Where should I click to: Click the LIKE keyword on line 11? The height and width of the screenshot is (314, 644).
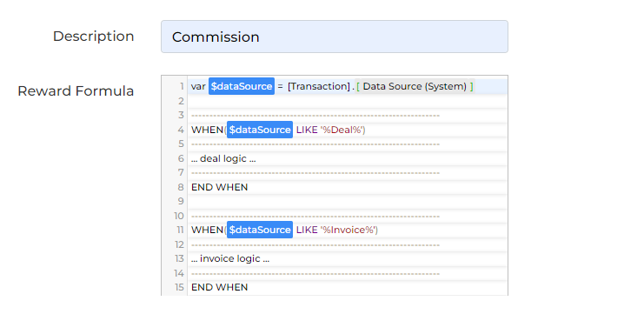[x=307, y=230]
